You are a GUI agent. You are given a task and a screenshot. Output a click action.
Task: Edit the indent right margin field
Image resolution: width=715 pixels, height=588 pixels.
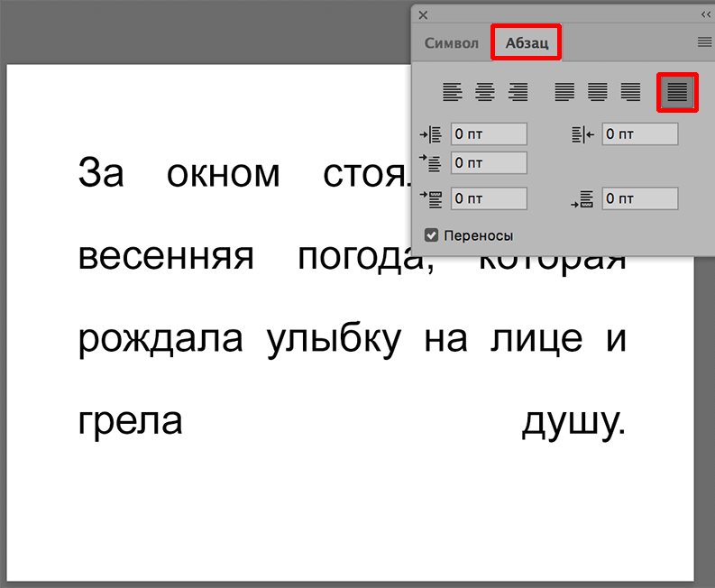(640, 134)
